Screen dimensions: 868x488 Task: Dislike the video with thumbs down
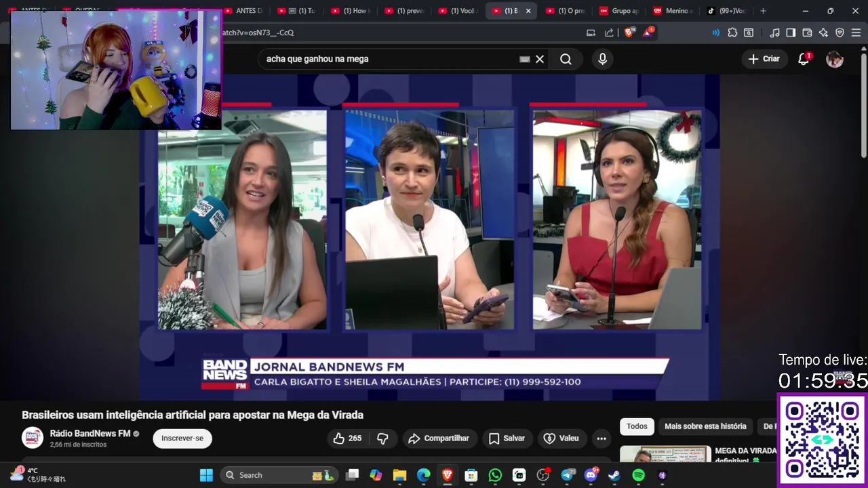(x=382, y=439)
